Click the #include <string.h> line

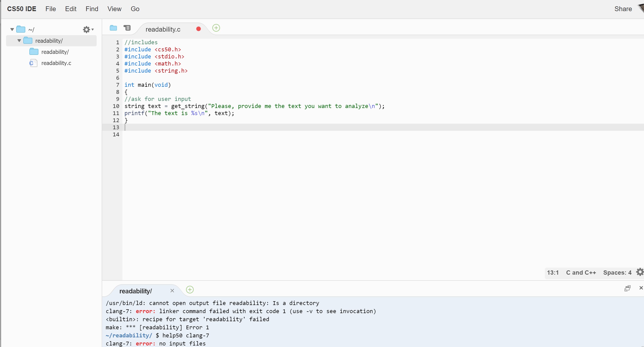(x=156, y=71)
